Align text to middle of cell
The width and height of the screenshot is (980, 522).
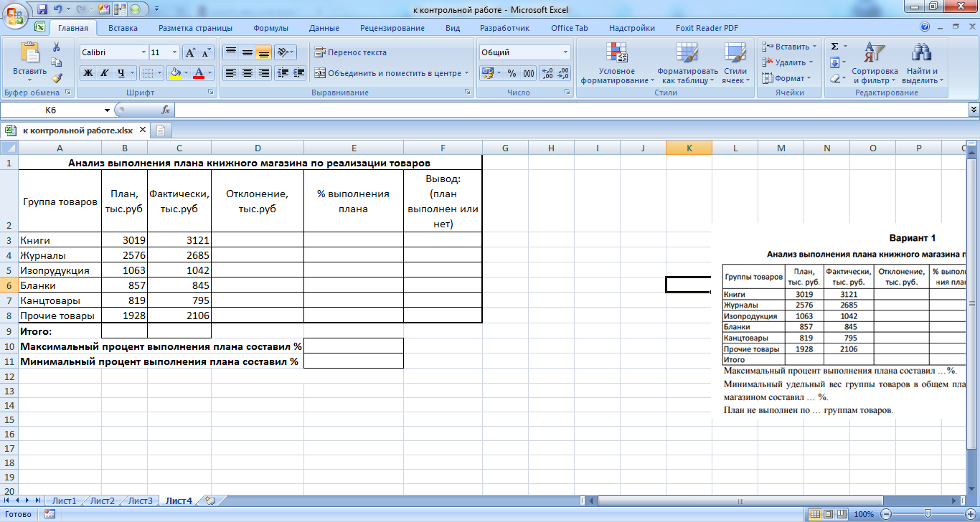[247, 52]
